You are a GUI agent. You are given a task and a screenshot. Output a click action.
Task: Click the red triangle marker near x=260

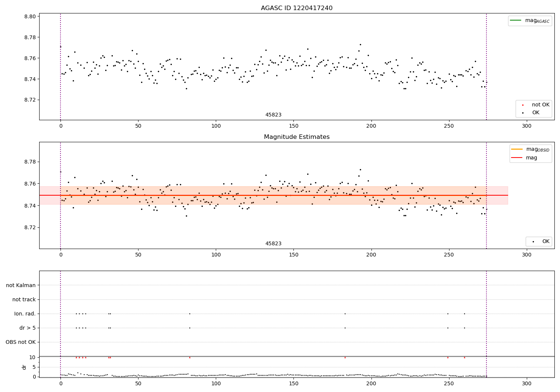click(x=464, y=357)
